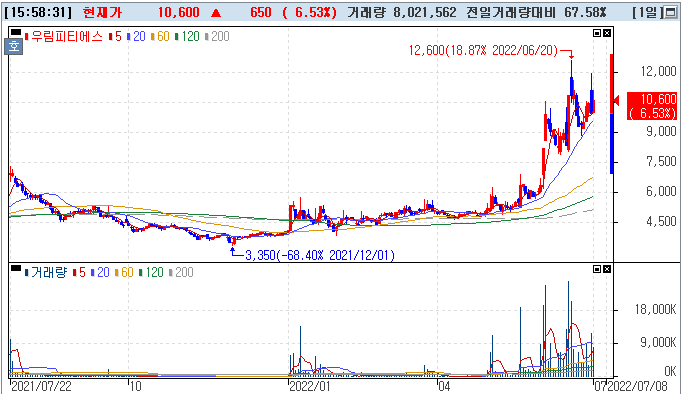
Task: Click the 2022/01 date axis label
Action: click(x=310, y=386)
